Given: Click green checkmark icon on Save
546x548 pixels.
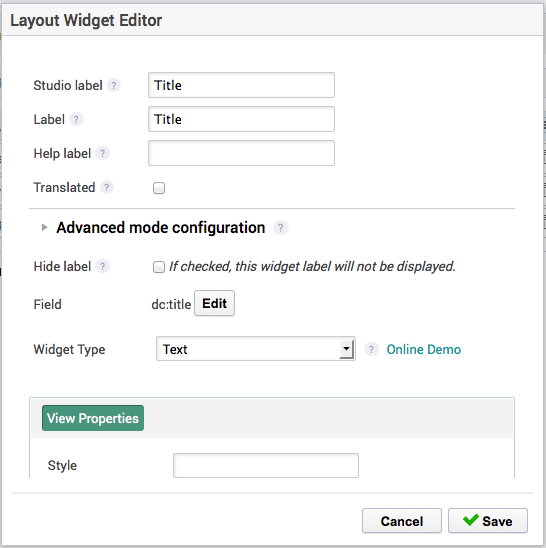Looking at the screenshot, I should click(x=470, y=520).
